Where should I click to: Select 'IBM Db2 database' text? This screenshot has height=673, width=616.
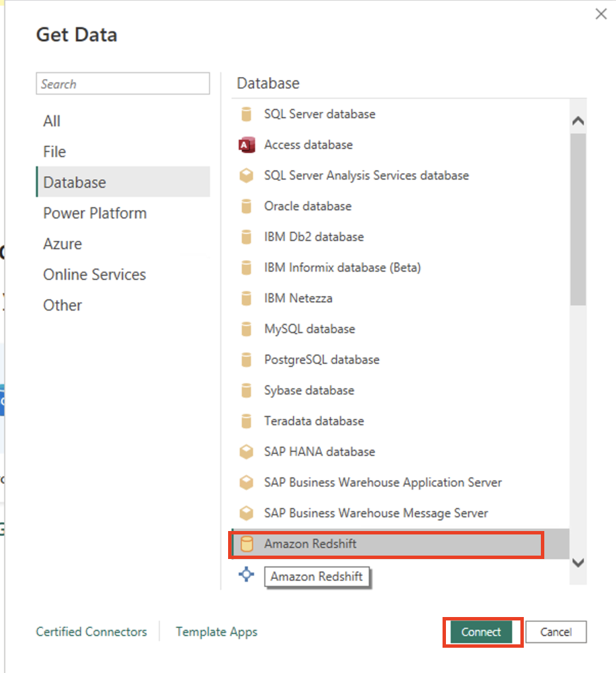pos(314,237)
